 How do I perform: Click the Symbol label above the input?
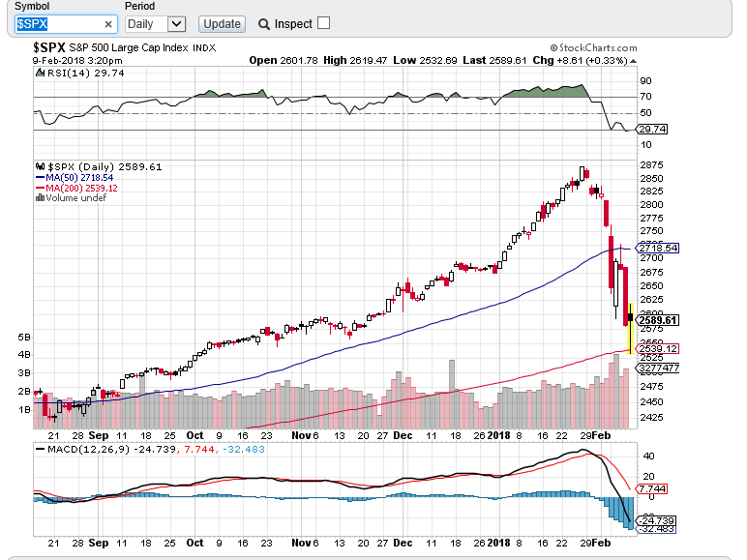(x=32, y=6)
